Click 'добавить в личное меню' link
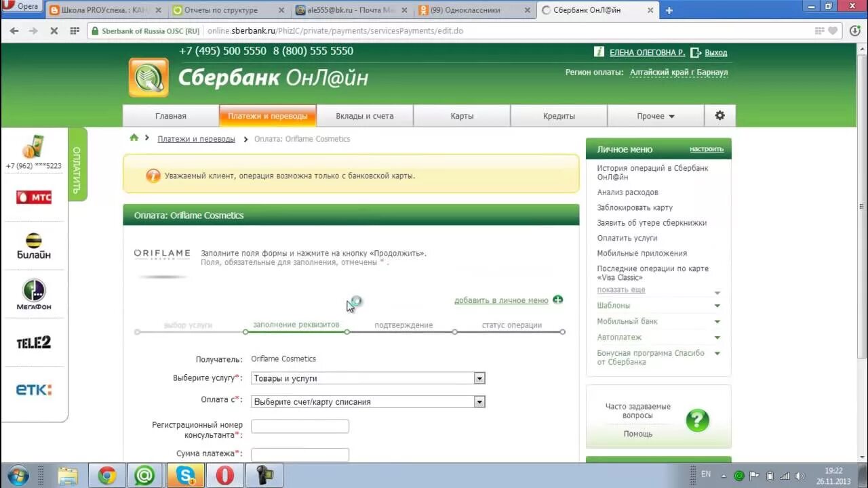 [x=501, y=300]
